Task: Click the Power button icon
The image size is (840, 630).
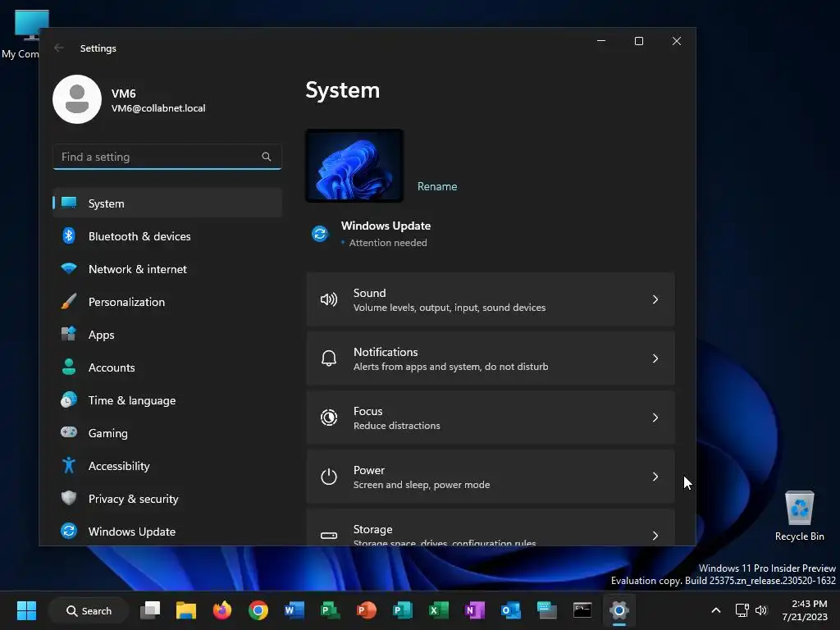Action: (x=329, y=477)
